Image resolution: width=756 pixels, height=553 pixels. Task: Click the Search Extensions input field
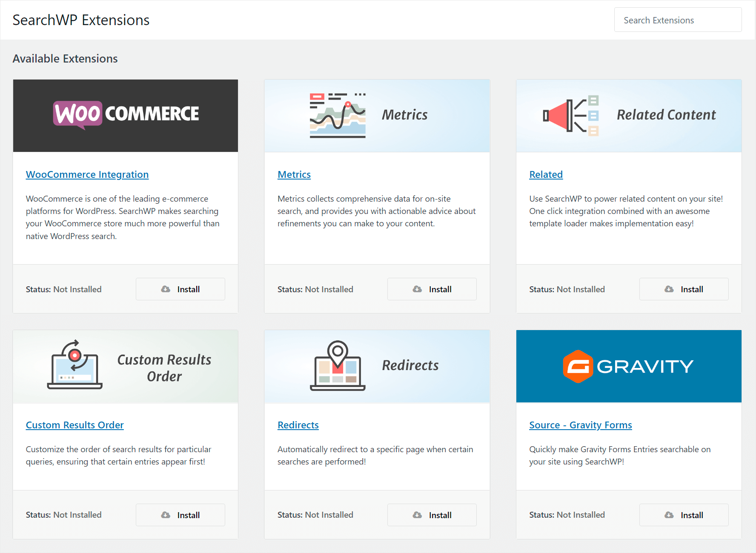678,20
